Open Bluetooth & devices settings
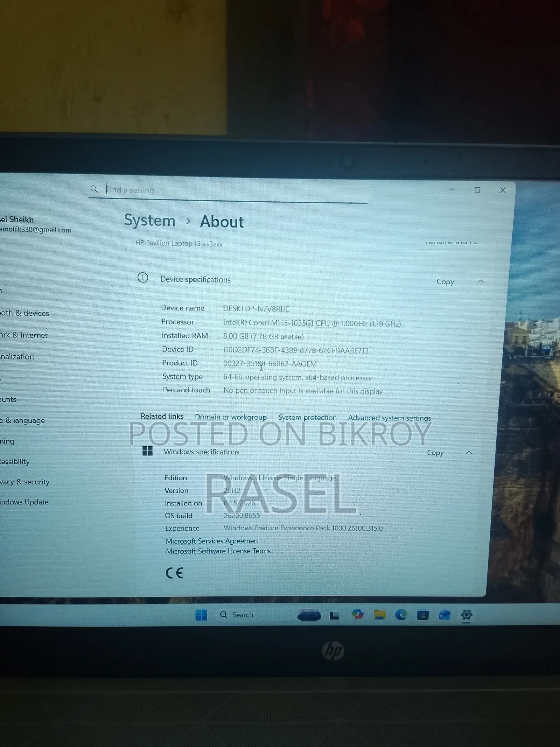This screenshot has height=747, width=560. [25, 313]
